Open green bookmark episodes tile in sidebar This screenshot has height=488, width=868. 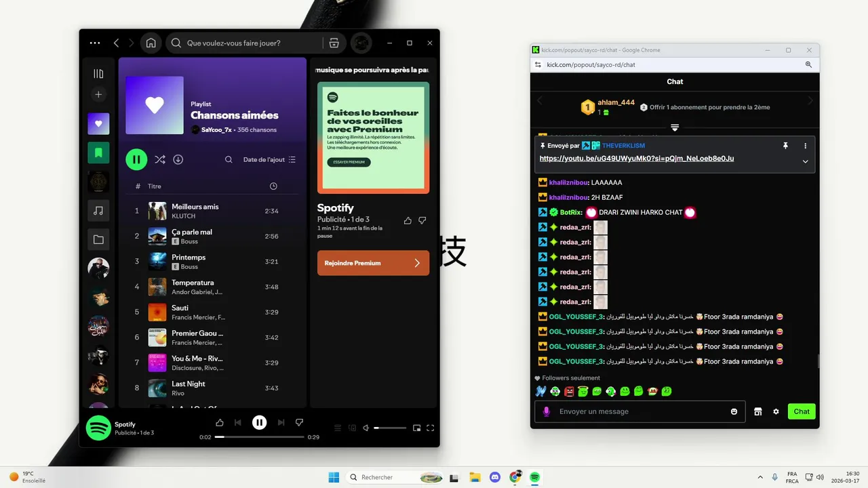tap(98, 153)
